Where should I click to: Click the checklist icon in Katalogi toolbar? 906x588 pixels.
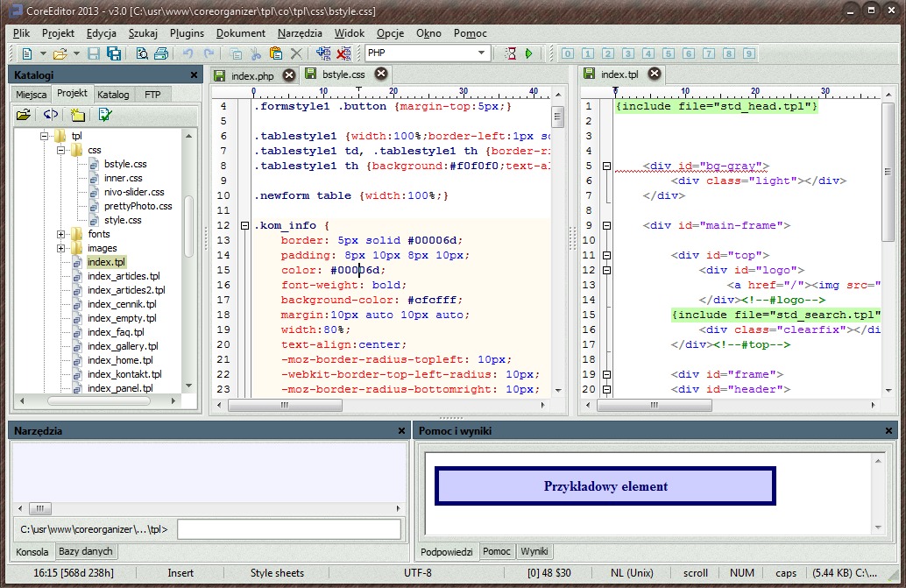click(104, 115)
